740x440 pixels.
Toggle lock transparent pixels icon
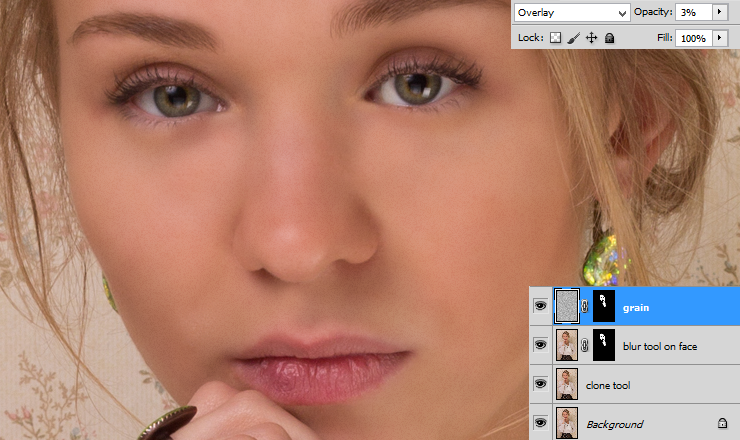(555, 38)
